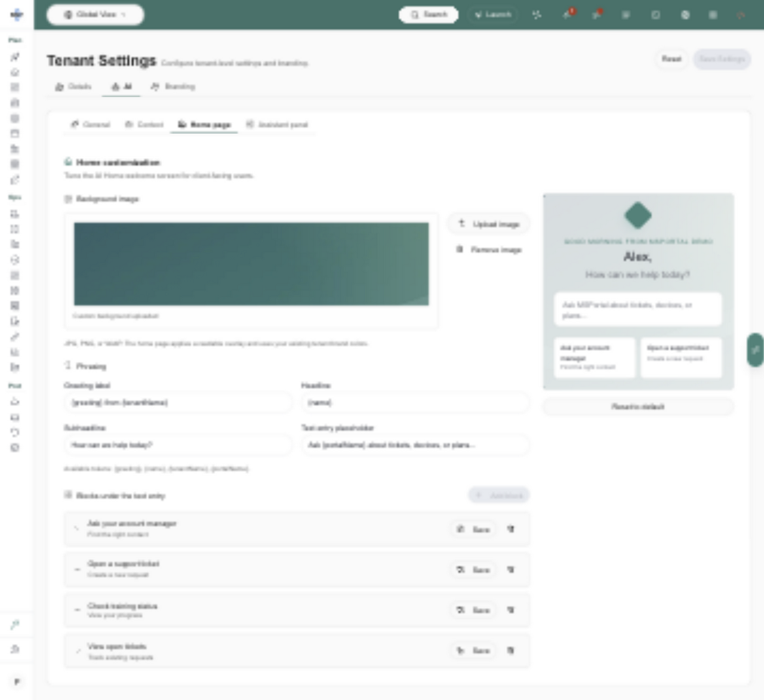Open the home icon in the left sidebar
The image size is (764, 700).
pos(15,72)
